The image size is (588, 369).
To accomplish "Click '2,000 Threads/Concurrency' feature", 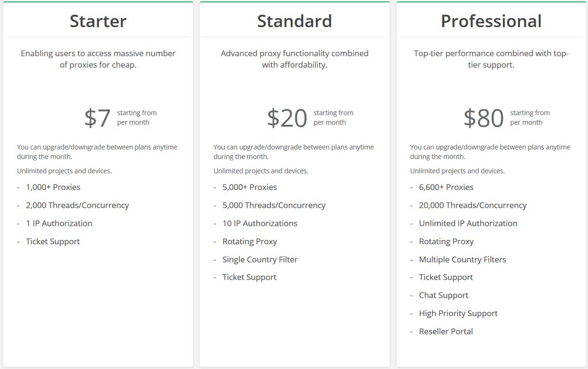I will [78, 205].
